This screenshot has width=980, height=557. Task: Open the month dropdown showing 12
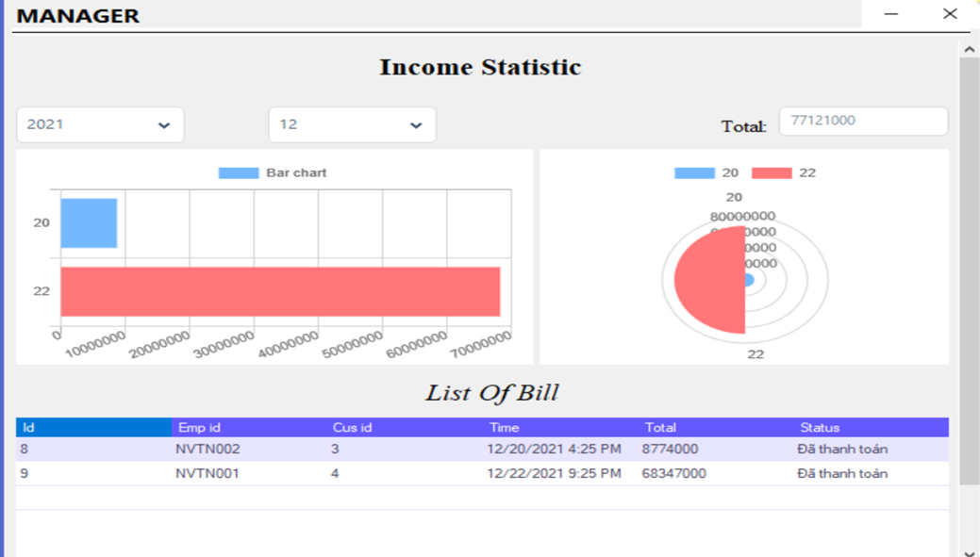click(352, 124)
